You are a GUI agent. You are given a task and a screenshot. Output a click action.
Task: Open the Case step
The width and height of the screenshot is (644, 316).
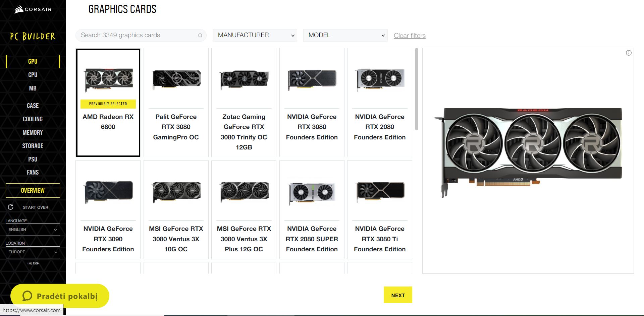point(33,106)
